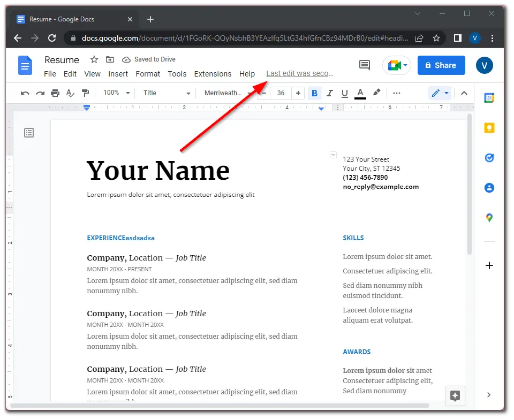
Task: Click the Print icon in the toolbar
Action: click(x=55, y=93)
